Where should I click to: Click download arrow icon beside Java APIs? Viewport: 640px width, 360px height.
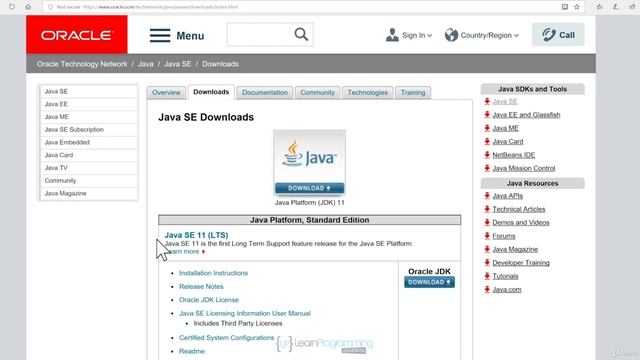click(487, 196)
